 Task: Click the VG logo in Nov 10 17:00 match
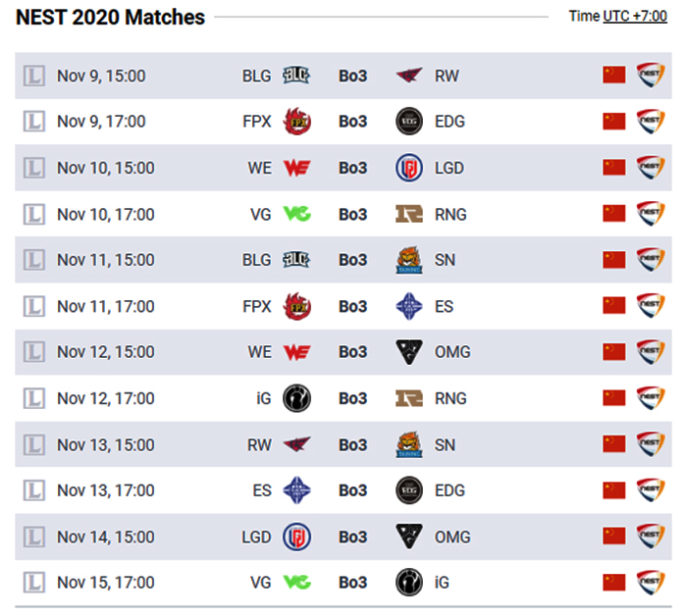click(x=297, y=214)
